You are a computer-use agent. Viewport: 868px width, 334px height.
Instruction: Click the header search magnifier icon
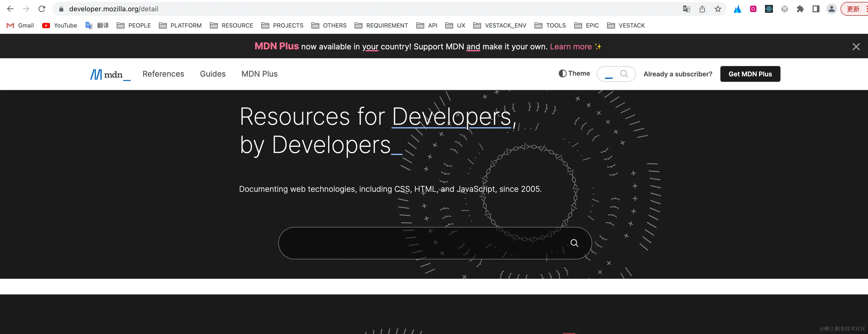[624, 74]
